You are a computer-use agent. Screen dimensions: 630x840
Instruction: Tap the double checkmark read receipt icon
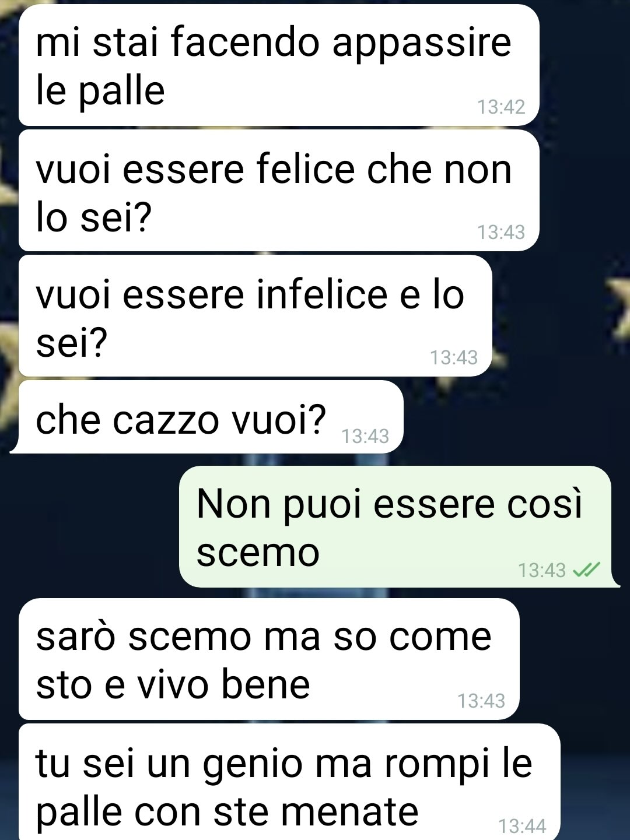pyautogui.click(x=586, y=570)
